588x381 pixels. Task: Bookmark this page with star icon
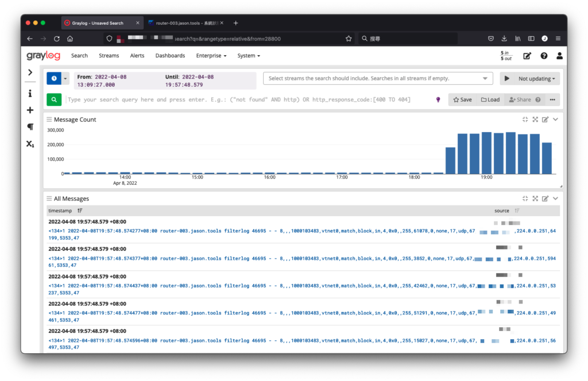[349, 38]
